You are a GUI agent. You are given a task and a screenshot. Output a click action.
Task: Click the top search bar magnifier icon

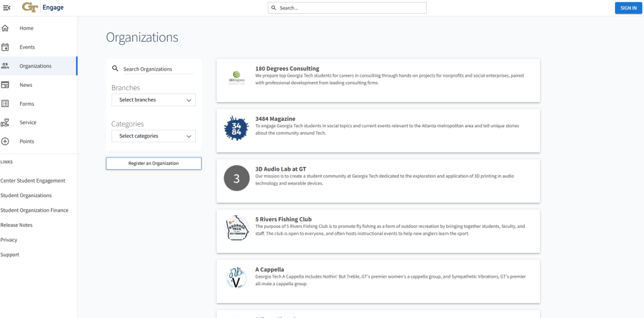click(x=274, y=8)
